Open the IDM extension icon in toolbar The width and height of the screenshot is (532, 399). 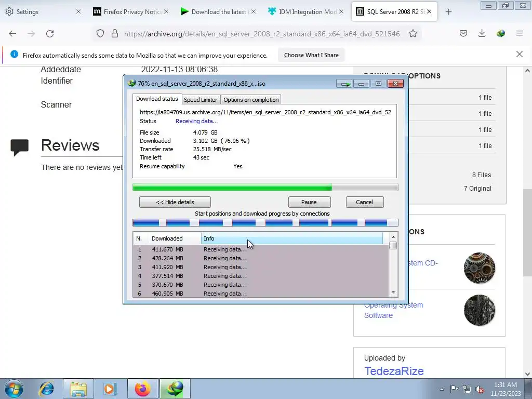coord(500,34)
